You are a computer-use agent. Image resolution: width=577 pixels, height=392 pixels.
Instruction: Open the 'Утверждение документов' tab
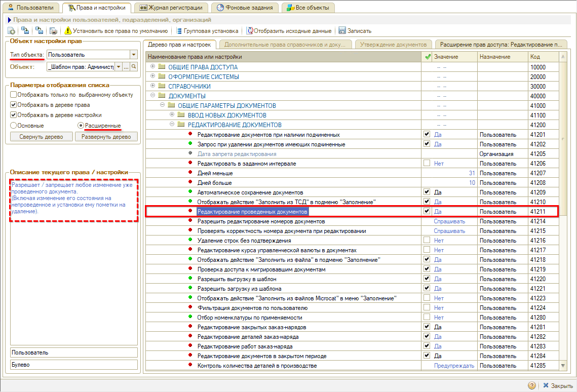click(394, 44)
